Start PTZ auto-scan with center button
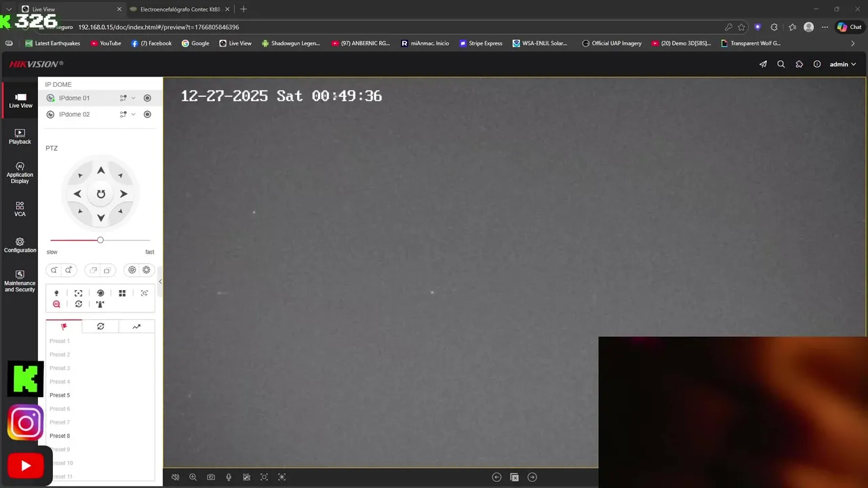This screenshot has width=868, height=488. (100, 194)
